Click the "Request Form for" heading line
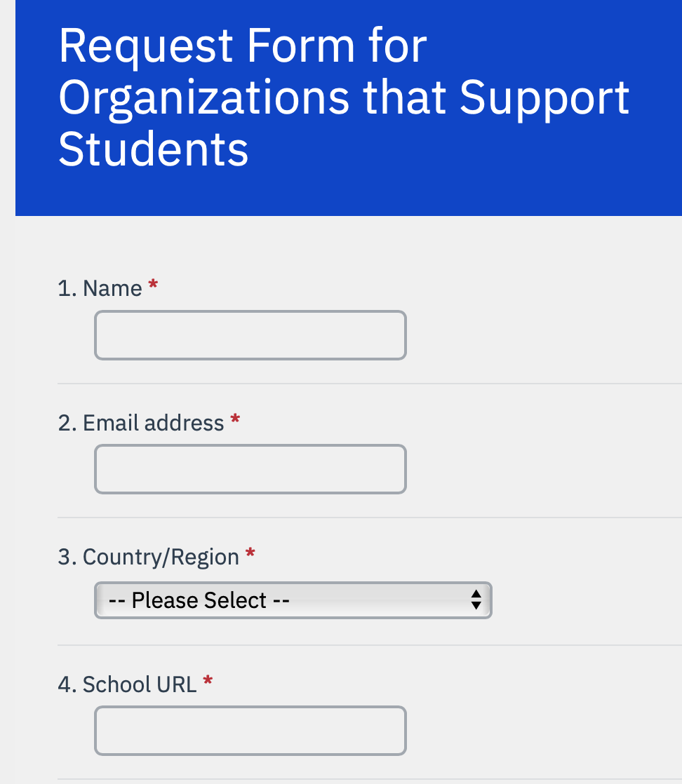 (243, 46)
